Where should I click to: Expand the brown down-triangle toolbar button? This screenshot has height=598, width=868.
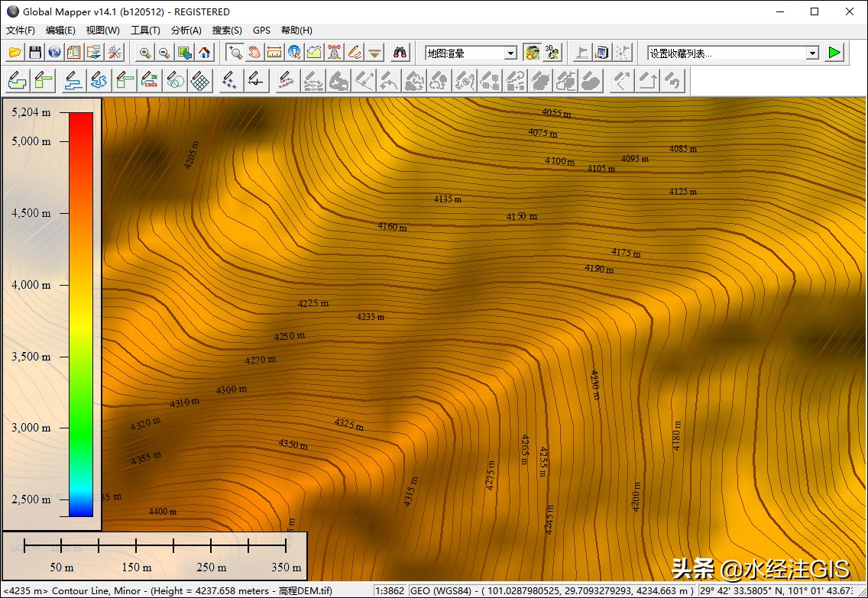pos(374,53)
